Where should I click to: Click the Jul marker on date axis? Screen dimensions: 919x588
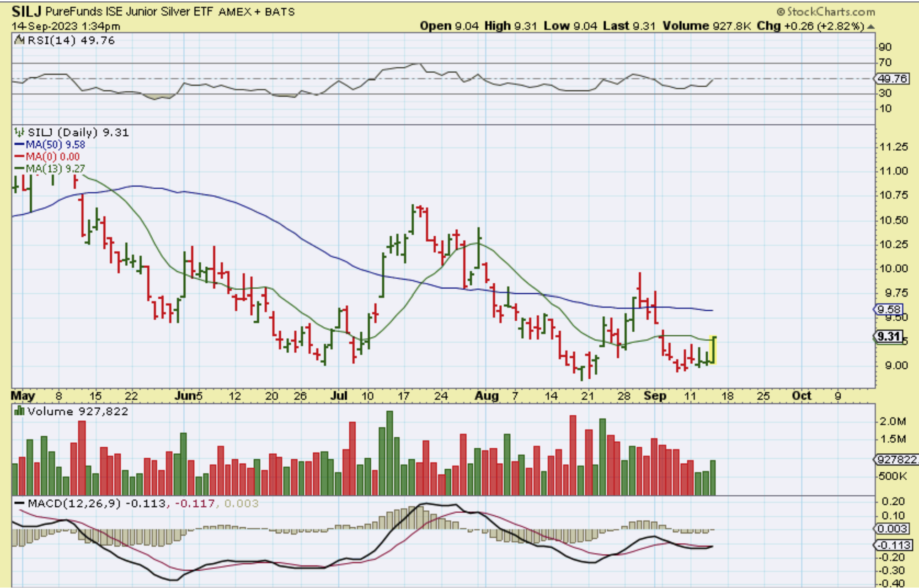click(x=339, y=396)
